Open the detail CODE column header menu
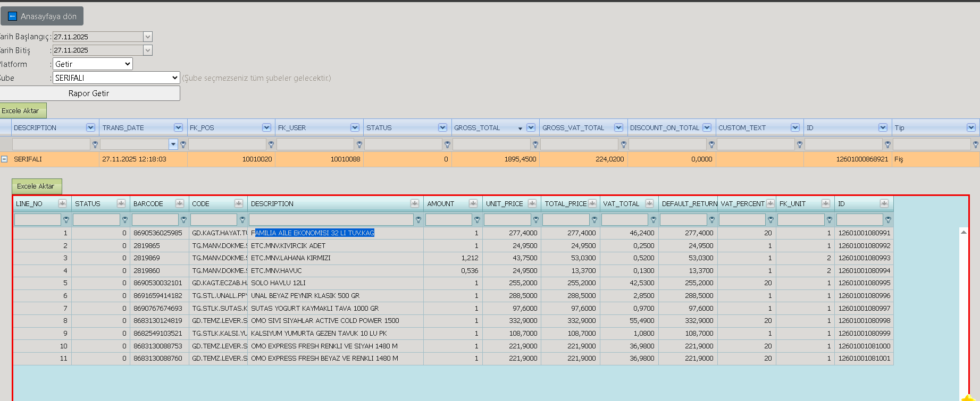The height and width of the screenshot is (401, 980). click(238, 203)
